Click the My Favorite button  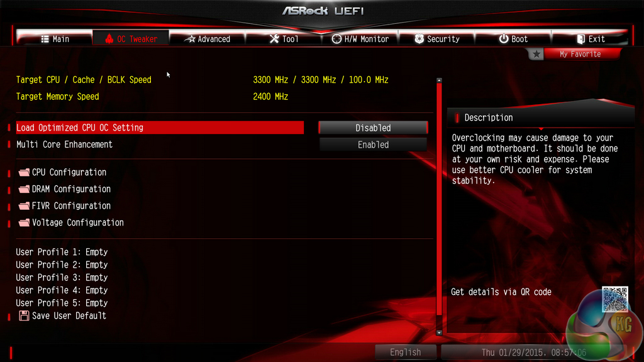pos(580,54)
